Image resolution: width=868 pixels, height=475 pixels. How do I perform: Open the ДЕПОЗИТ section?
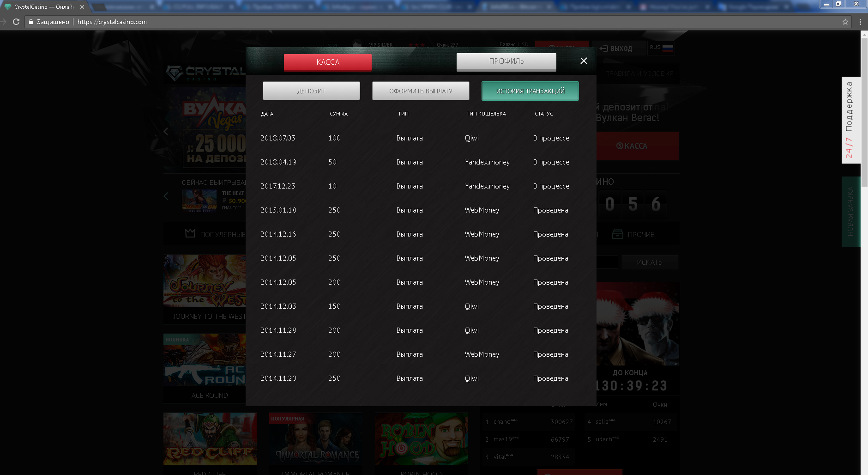(x=311, y=91)
